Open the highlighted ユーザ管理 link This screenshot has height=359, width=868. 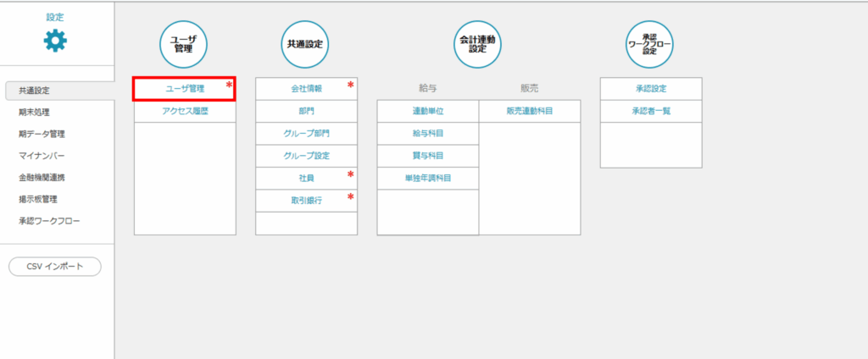point(184,89)
